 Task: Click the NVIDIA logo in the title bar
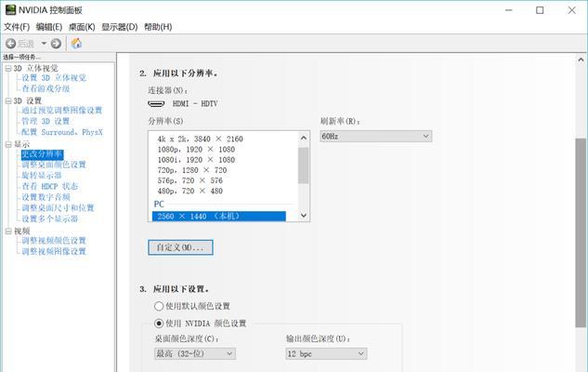click(10, 9)
